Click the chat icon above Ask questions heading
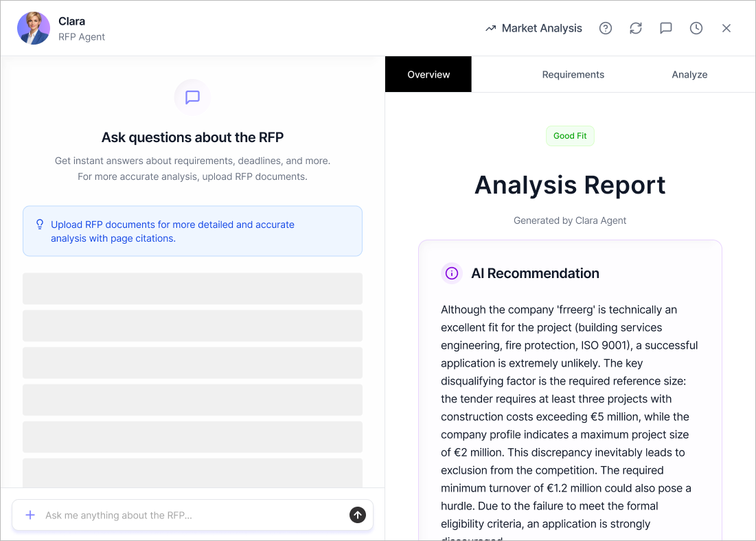 (192, 97)
